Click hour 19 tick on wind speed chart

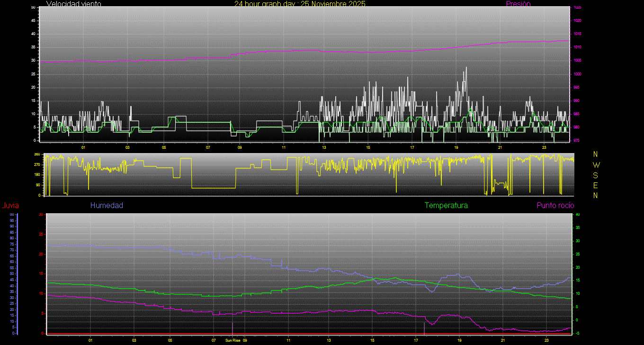tap(456, 147)
